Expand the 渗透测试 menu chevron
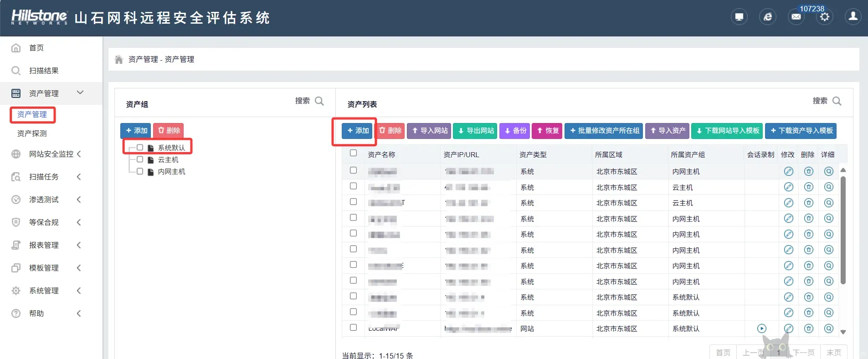Viewport: 868px width, 359px height. coord(79,200)
